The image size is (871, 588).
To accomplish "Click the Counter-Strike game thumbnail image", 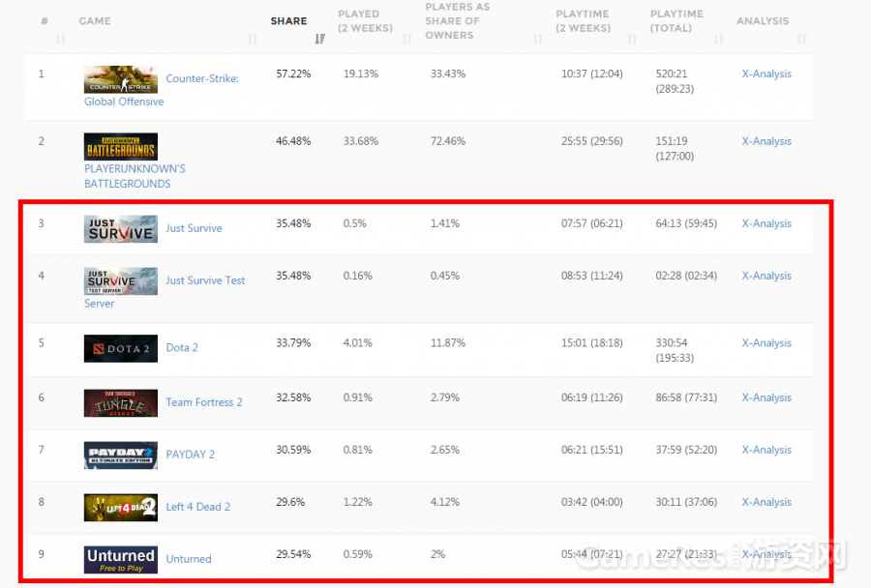I will point(120,80).
